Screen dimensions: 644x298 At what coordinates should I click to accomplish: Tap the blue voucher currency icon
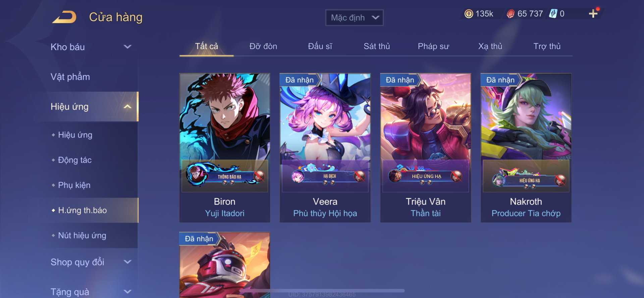click(x=553, y=14)
